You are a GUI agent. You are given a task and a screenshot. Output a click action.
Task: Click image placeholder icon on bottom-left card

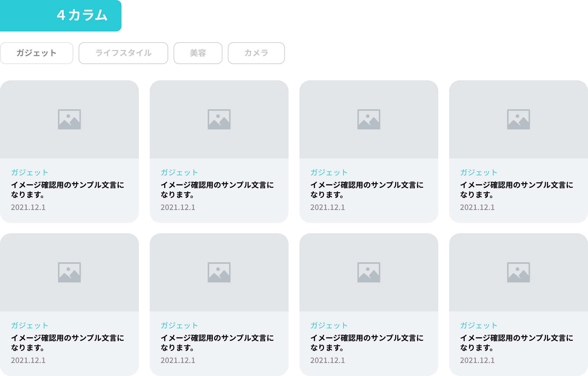pos(69,272)
